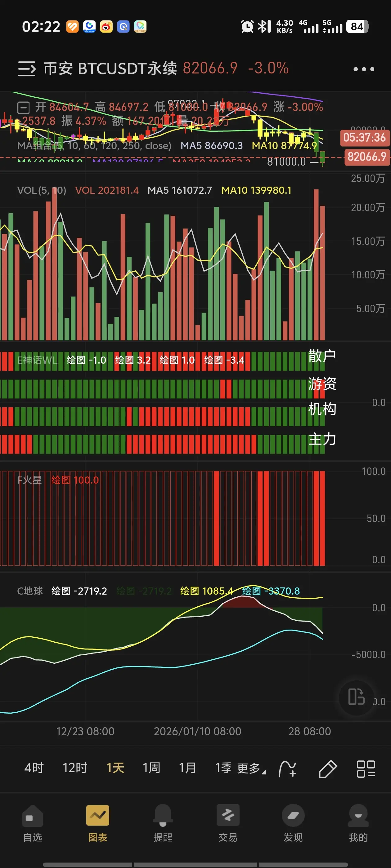Tap the F火星 indicator label
The image size is (391, 868).
coord(29,480)
